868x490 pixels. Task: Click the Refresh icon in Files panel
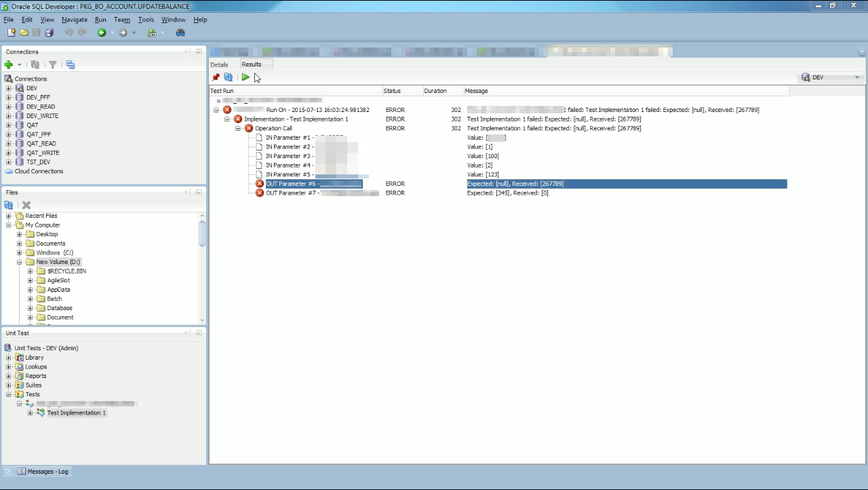pyautogui.click(x=9, y=205)
